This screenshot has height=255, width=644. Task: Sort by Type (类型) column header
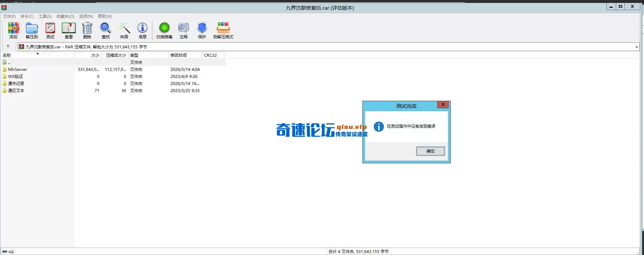pos(148,55)
